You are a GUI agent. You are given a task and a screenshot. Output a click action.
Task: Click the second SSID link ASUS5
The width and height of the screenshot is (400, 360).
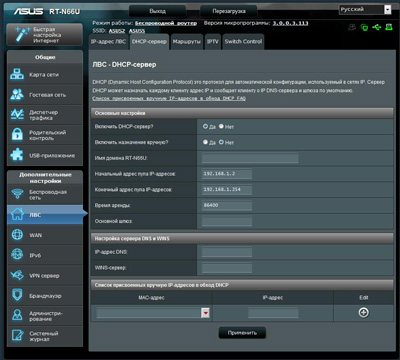click(137, 31)
